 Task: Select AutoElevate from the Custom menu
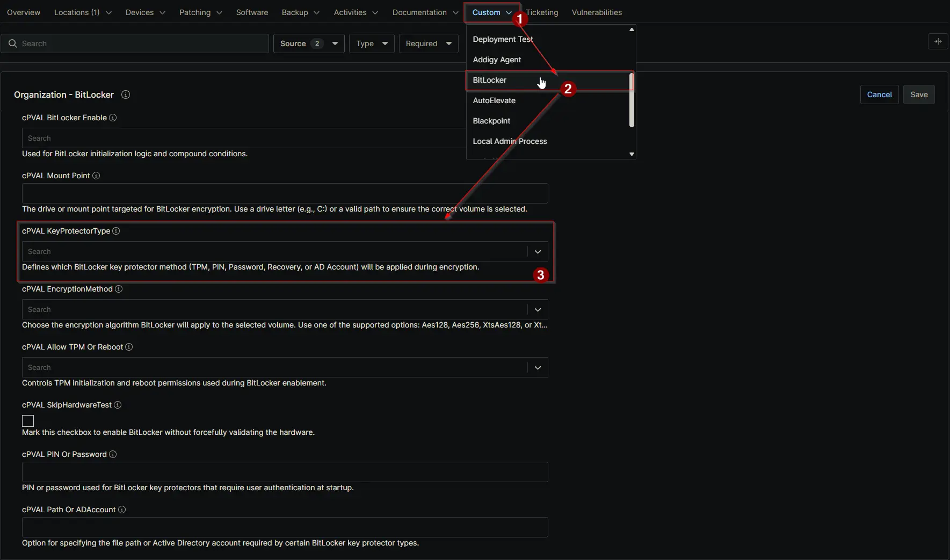point(494,100)
